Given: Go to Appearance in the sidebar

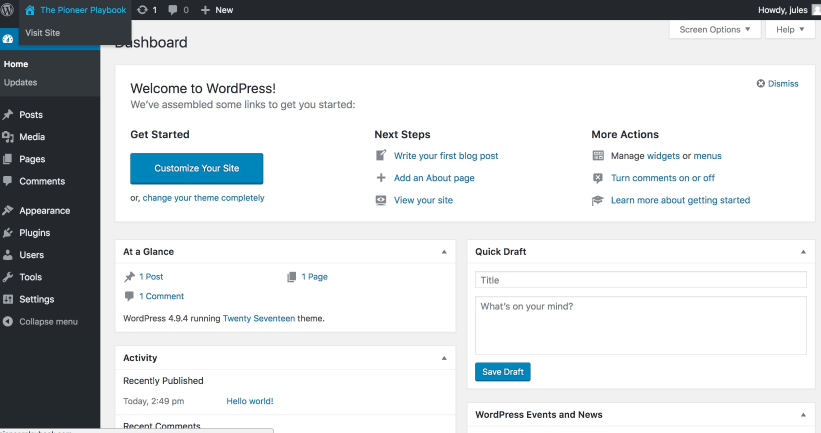Looking at the screenshot, I should [x=45, y=210].
